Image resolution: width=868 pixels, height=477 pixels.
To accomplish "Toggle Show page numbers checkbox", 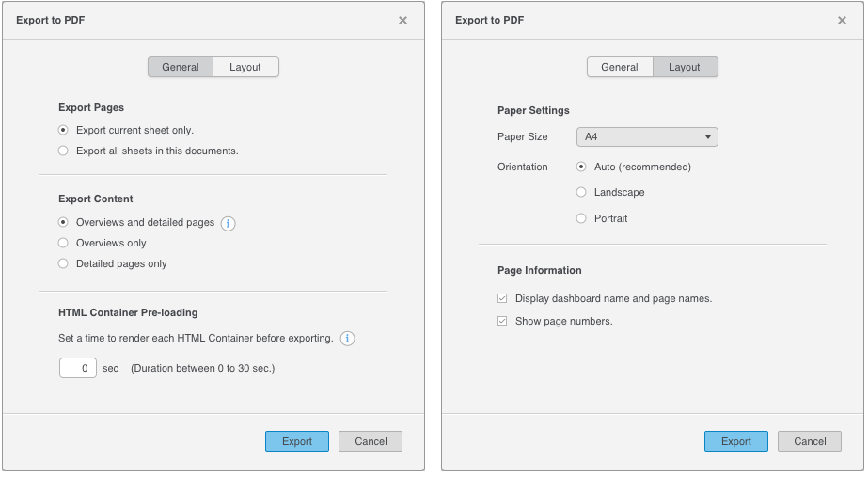I will 502,322.
